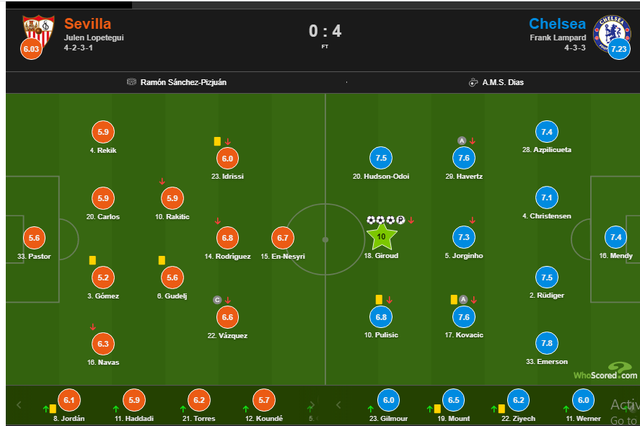Select goalkeeper Pastor's rating badge
This screenshot has width=640, height=426.
tap(35, 237)
